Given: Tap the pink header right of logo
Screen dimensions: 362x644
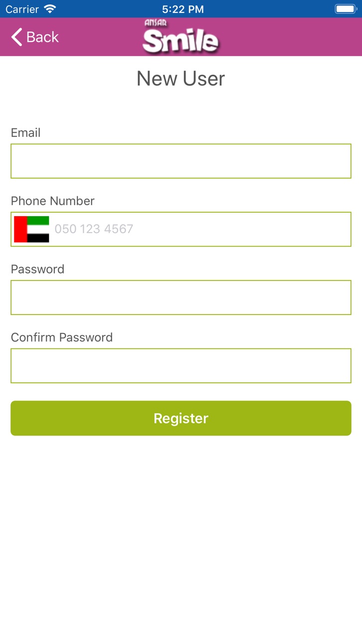Looking at the screenshot, I should coord(291,37).
